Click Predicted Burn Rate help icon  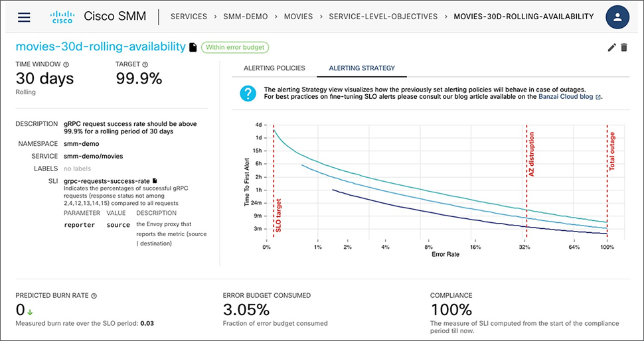[94, 295]
